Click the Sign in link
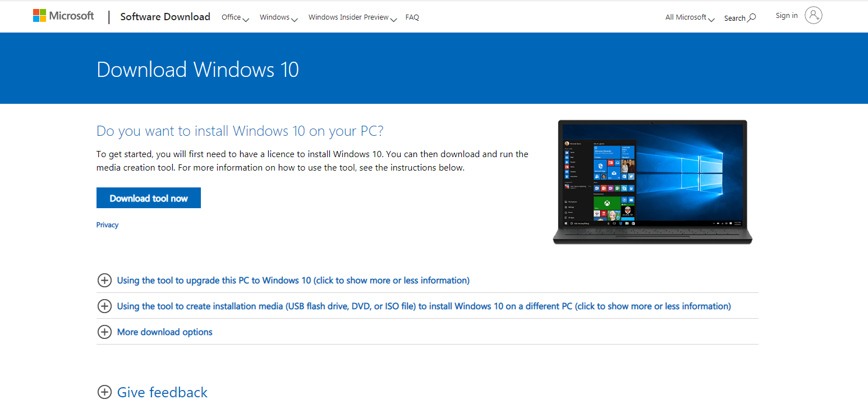The width and height of the screenshot is (868, 413). click(787, 16)
